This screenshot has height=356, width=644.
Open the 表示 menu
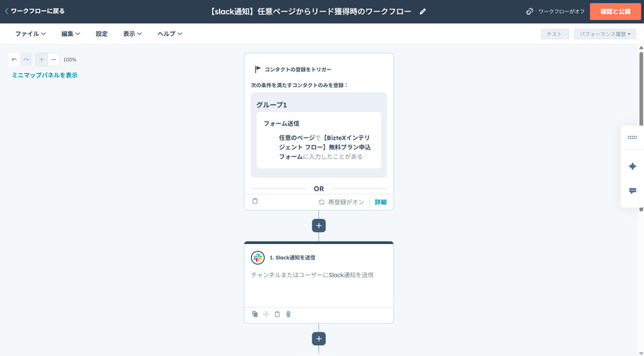tap(132, 33)
